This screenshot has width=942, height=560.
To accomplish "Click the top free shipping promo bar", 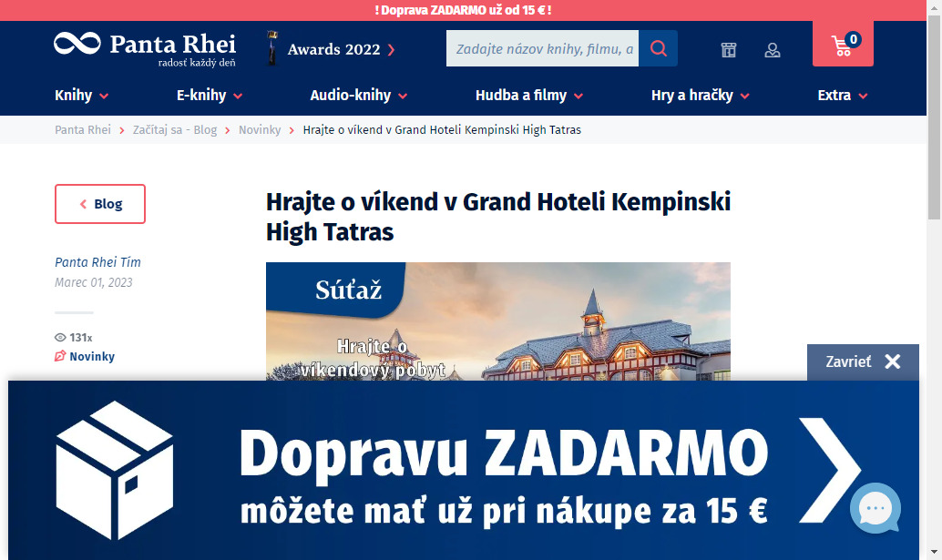I will click(463, 10).
